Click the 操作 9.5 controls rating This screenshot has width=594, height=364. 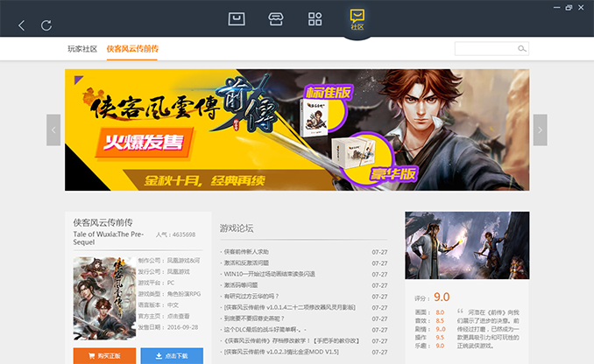click(429, 337)
